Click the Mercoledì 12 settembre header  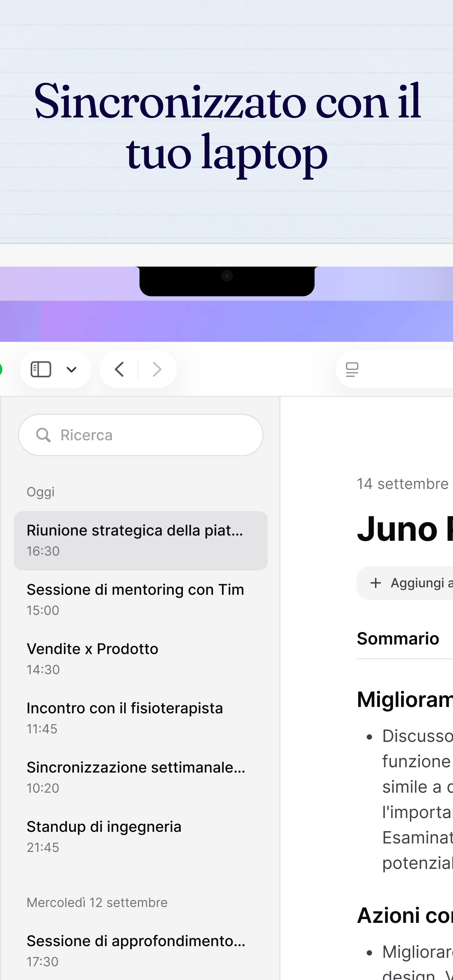97,902
